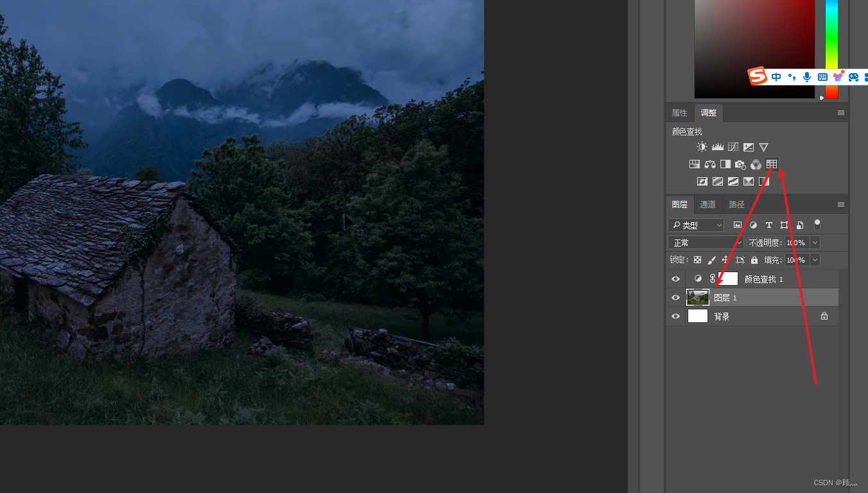Add a Brightness/Contrast adjustment layer
This screenshot has height=493, width=868.
702,147
